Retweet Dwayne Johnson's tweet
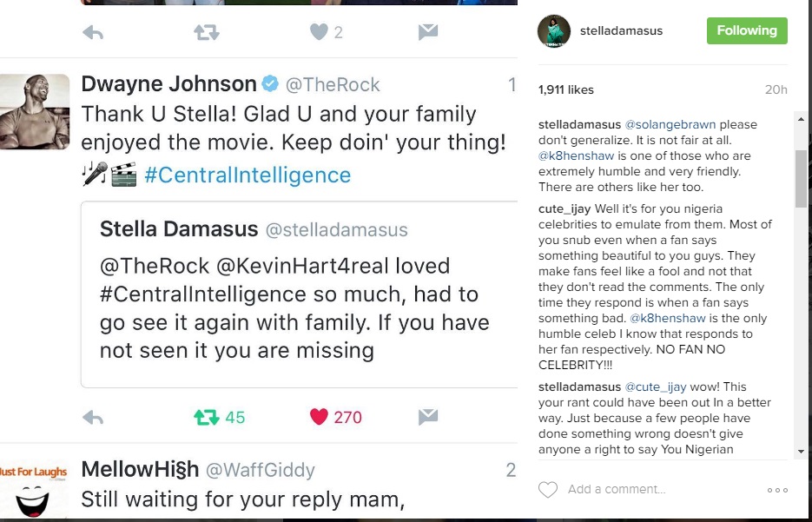This screenshot has width=812, height=522. tap(207, 418)
